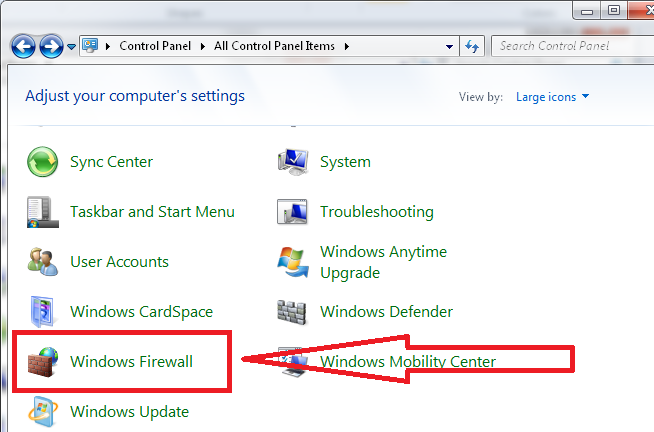Go forward with the Forward arrow button
This screenshot has height=432, width=654.
point(51,46)
